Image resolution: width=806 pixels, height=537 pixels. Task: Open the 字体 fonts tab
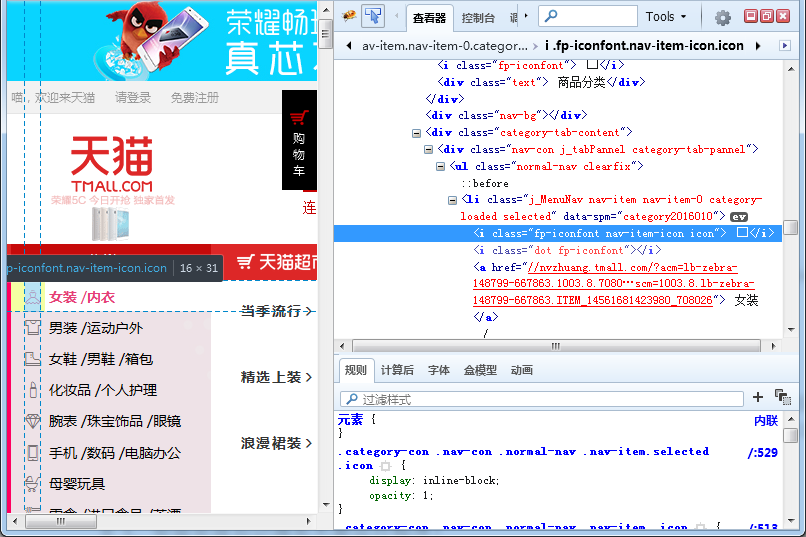tap(438, 370)
